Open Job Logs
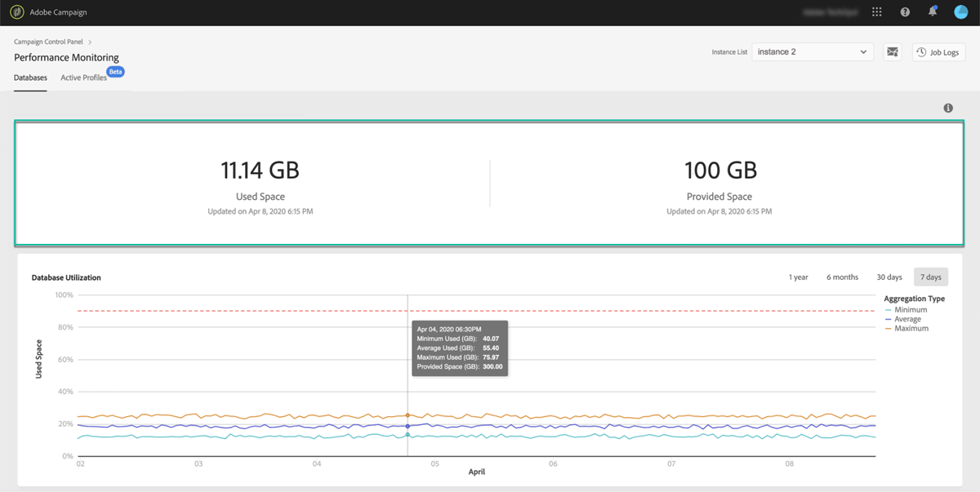This screenshot has height=492, width=980. click(938, 51)
